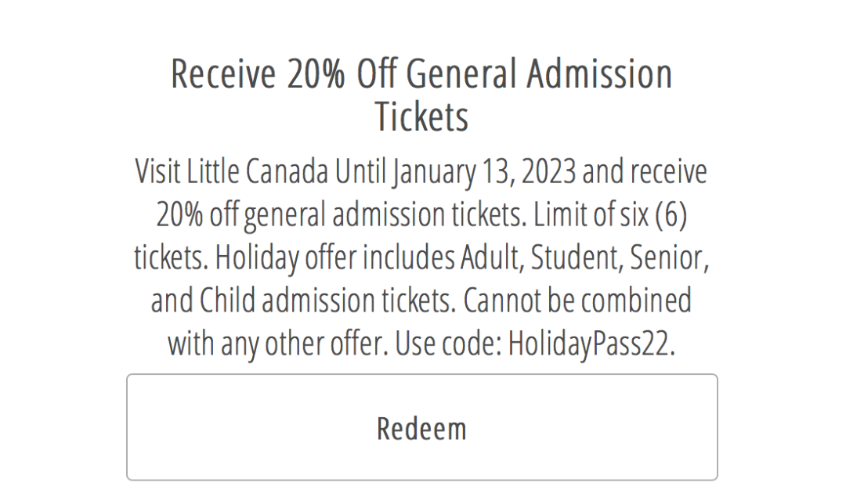This screenshot has height=504, width=846.
Task: Click the Redeem button
Action: (422, 427)
